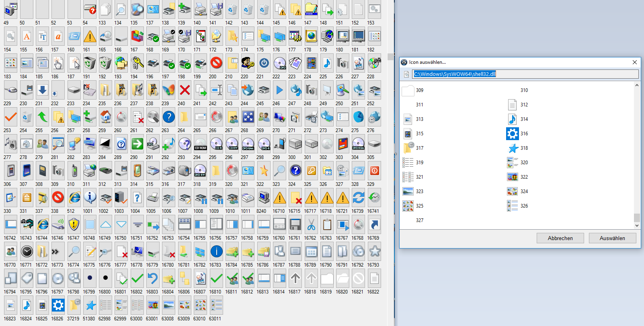Image resolution: width=644 pixels, height=326 pixels.
Task: Click the dialog icon list scroll-down arrow
Action: tap(637, 226)
